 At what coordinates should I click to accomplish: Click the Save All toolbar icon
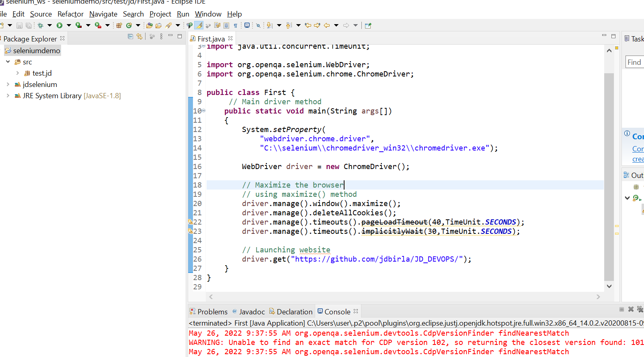(x=29, y=25)
